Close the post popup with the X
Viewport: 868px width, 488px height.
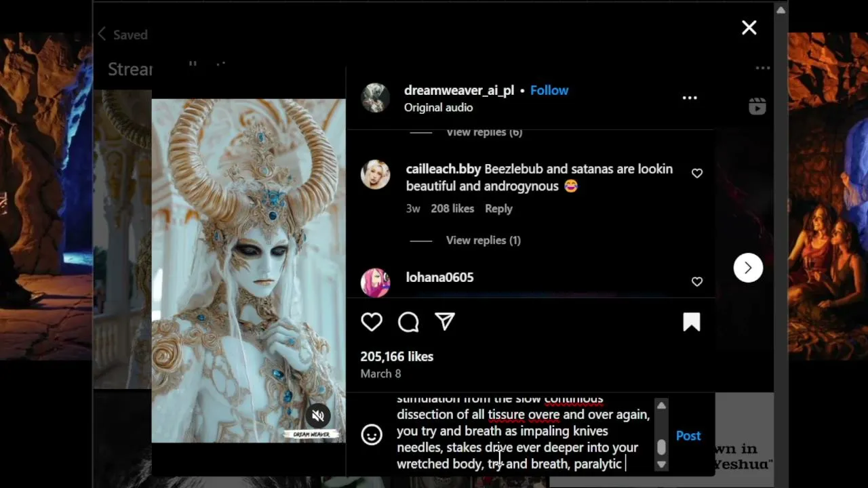[749, 27]
